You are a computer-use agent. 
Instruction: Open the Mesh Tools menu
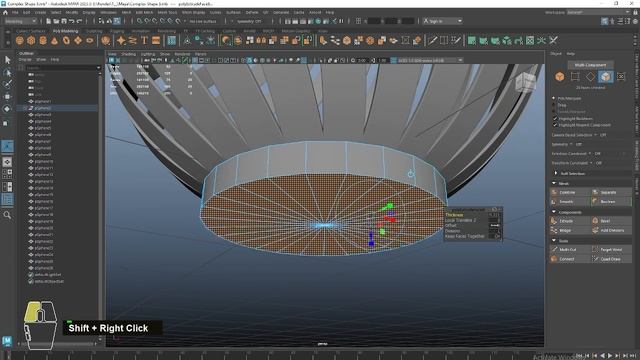point(167,12)
